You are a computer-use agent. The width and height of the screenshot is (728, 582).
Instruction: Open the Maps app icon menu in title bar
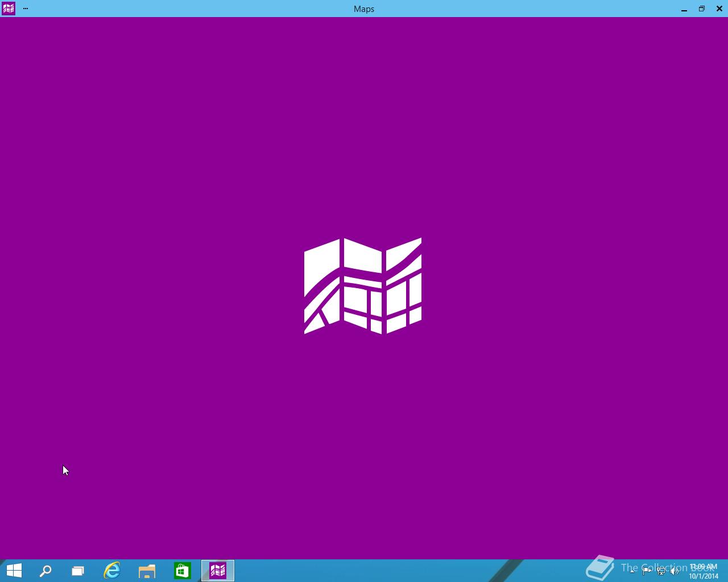click(8, 9)
